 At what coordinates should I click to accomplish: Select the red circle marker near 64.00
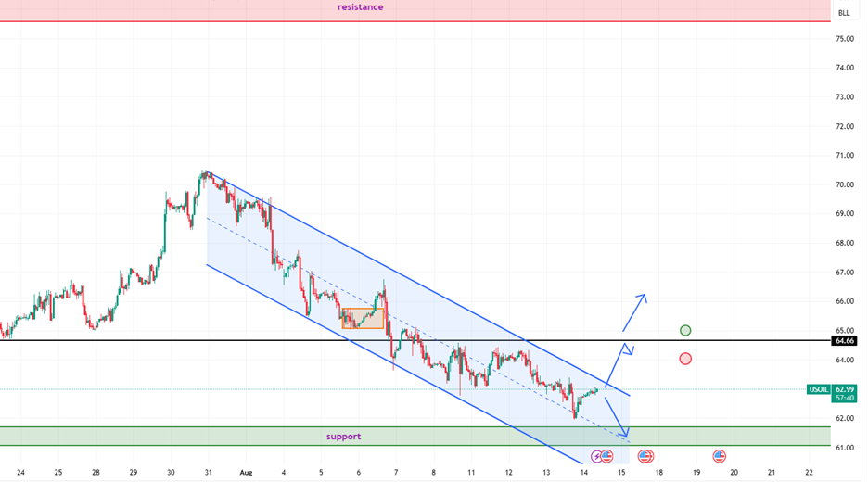click(x=685, y=359)
